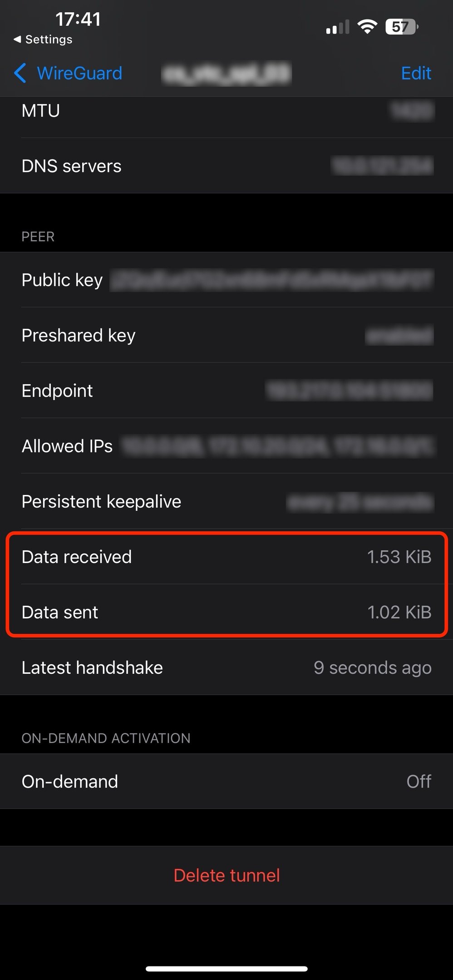The image size is (453, 980).
Task: Tap the battery level indicator
Action: coord(401,27)
